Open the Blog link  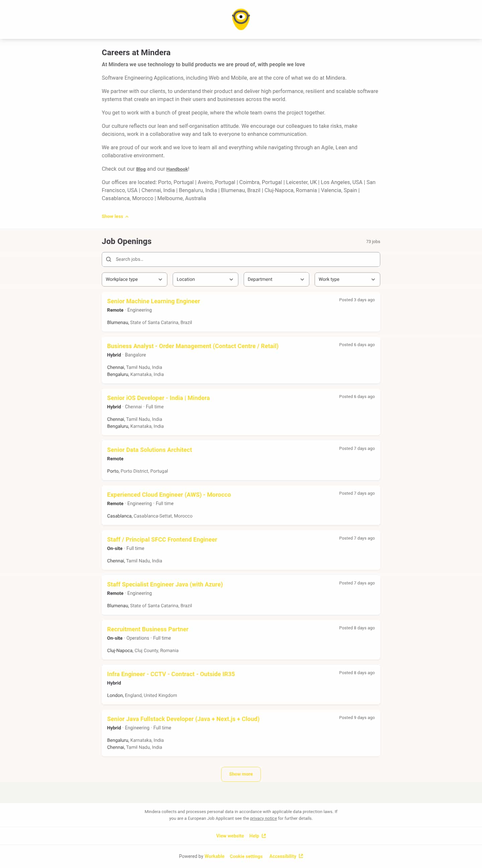(x=141, y=169)
